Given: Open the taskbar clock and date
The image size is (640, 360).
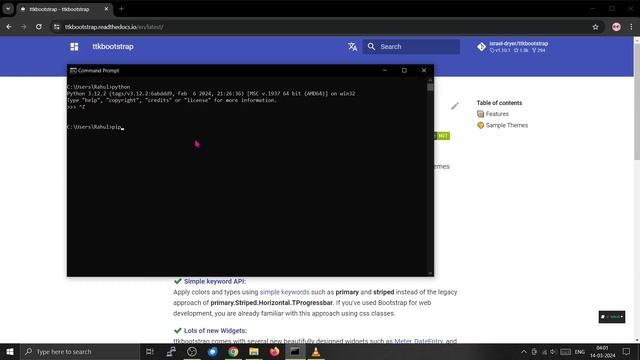Looking at the screenshot, I should pyautogui.click(x=602, y=351).
